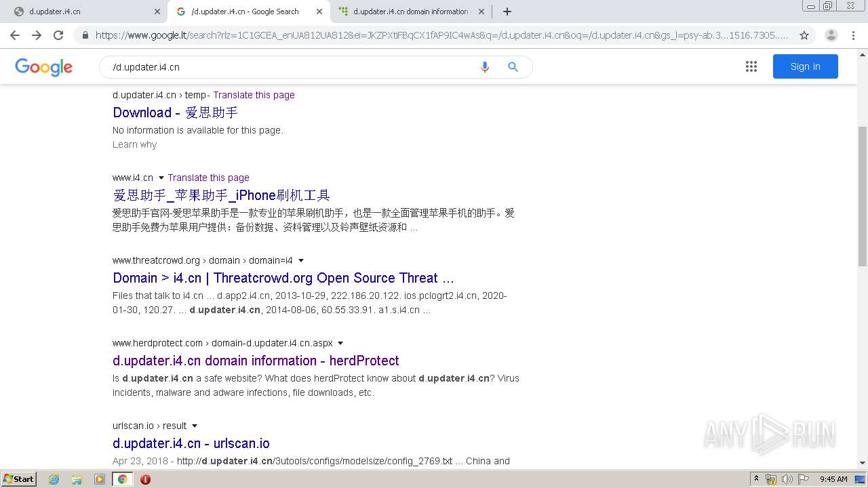Open Threatcrowd.org Open Source Threat result

[283, 278]
